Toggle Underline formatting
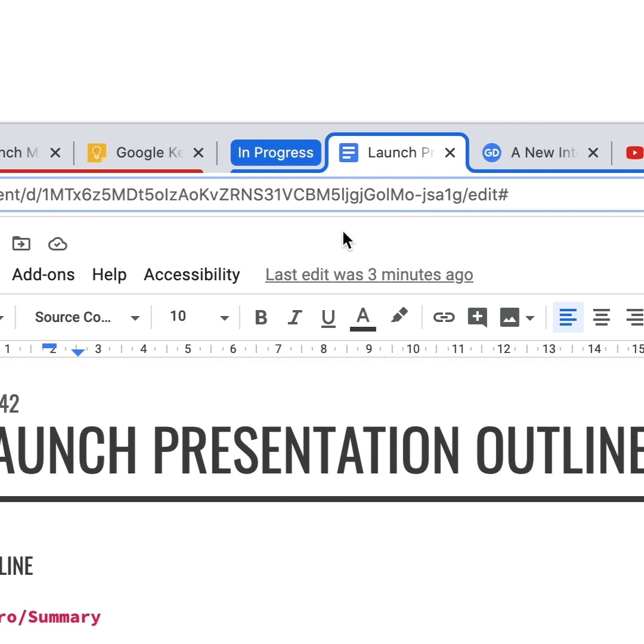The width and height of the screenshot is (644, 644). pyautogui.click(x=328, y=318)
